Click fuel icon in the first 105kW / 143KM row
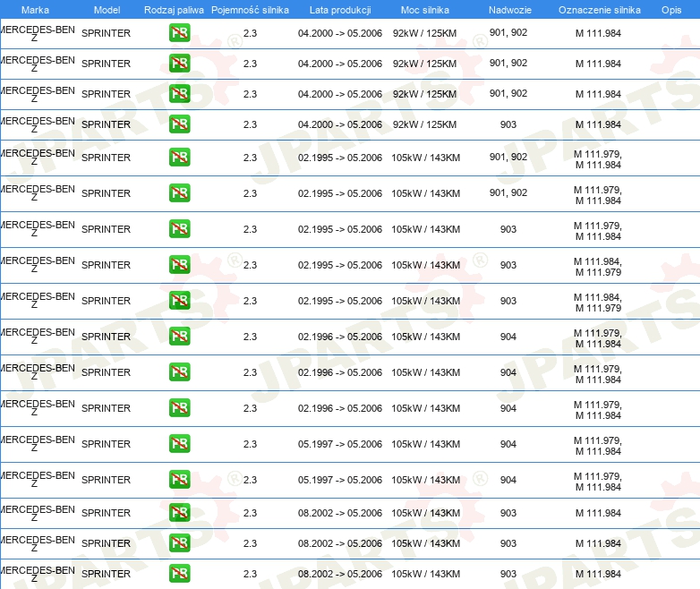This screenshot has width=700, height=589. pos(179,158)
